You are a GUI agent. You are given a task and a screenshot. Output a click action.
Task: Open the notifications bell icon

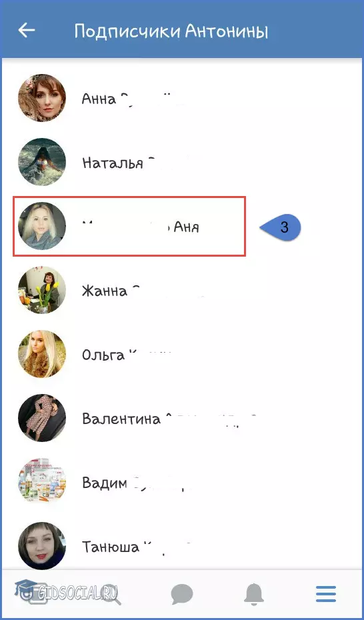tap(254, 594)
